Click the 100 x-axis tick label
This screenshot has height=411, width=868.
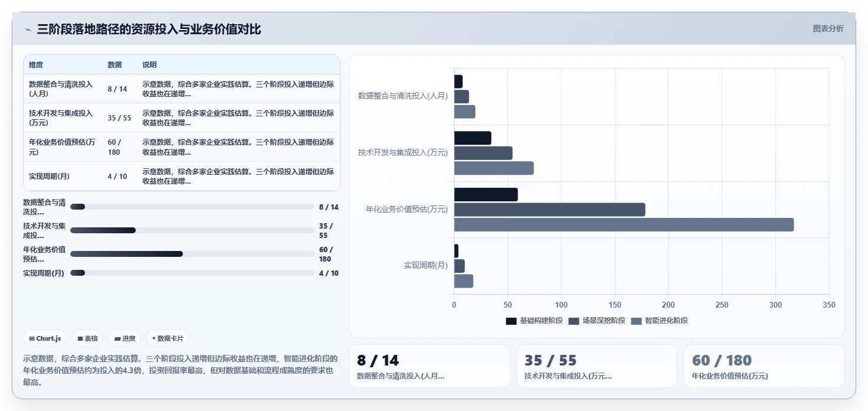pos(561,305)
